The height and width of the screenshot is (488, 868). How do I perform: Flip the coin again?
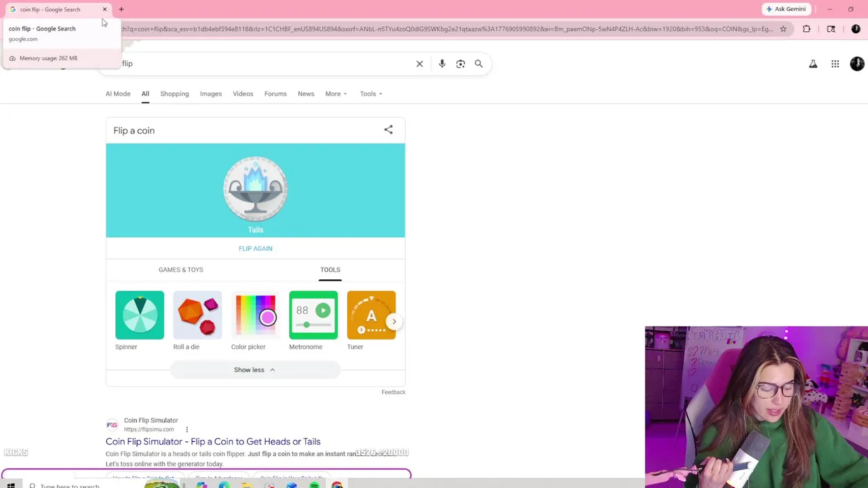pyautogui.click(x=256, y=248)
